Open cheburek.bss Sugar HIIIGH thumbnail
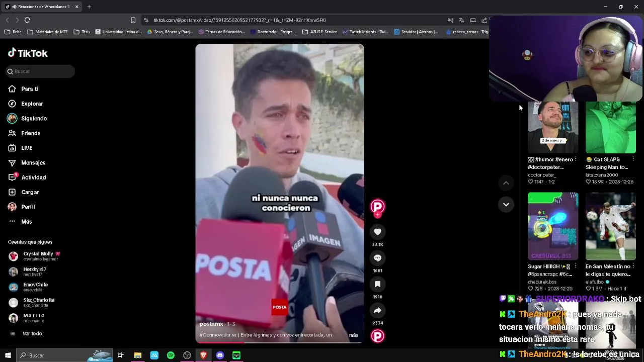The height and width of the screenshot is (362, 644). (x=553, y=226)
